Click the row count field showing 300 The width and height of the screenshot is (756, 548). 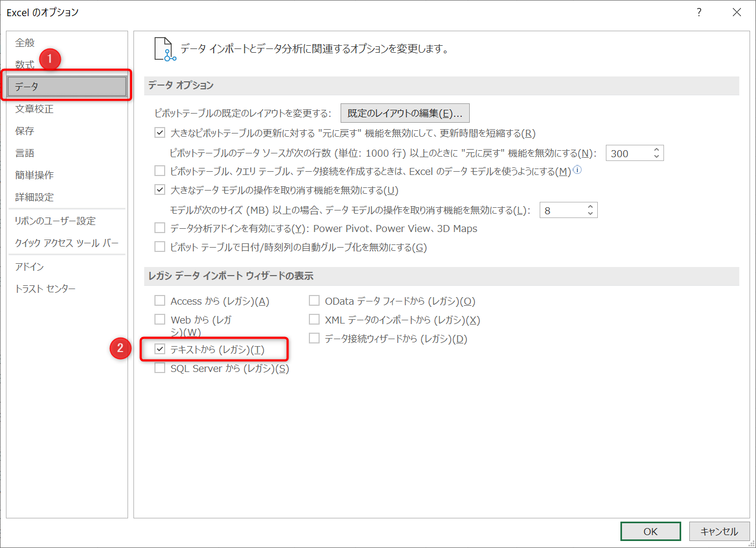(628, 153)
